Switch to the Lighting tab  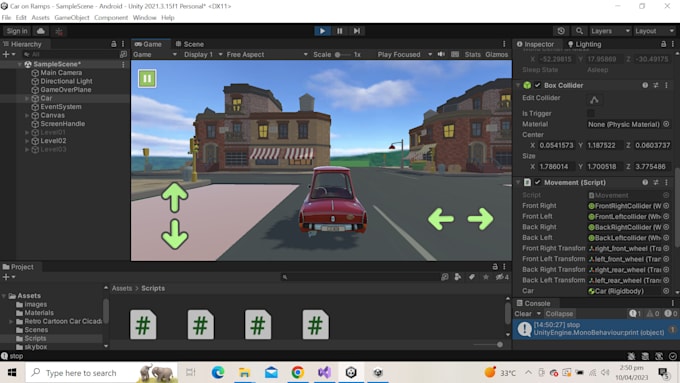[584, 44]
